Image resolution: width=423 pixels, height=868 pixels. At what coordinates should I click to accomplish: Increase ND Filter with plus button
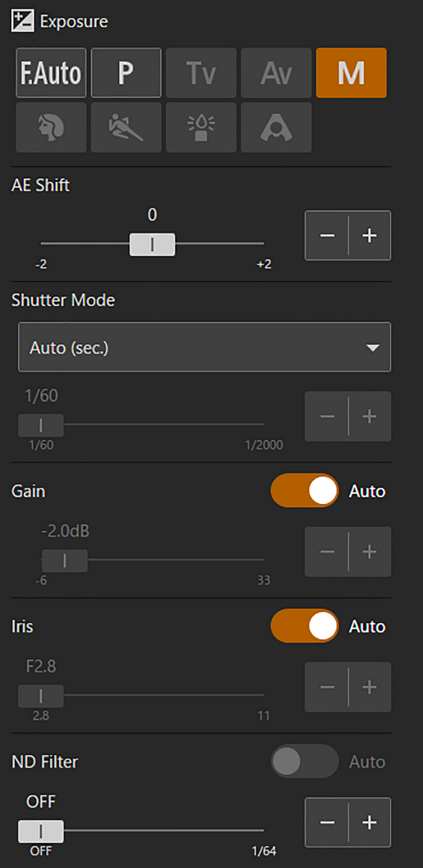370,823
